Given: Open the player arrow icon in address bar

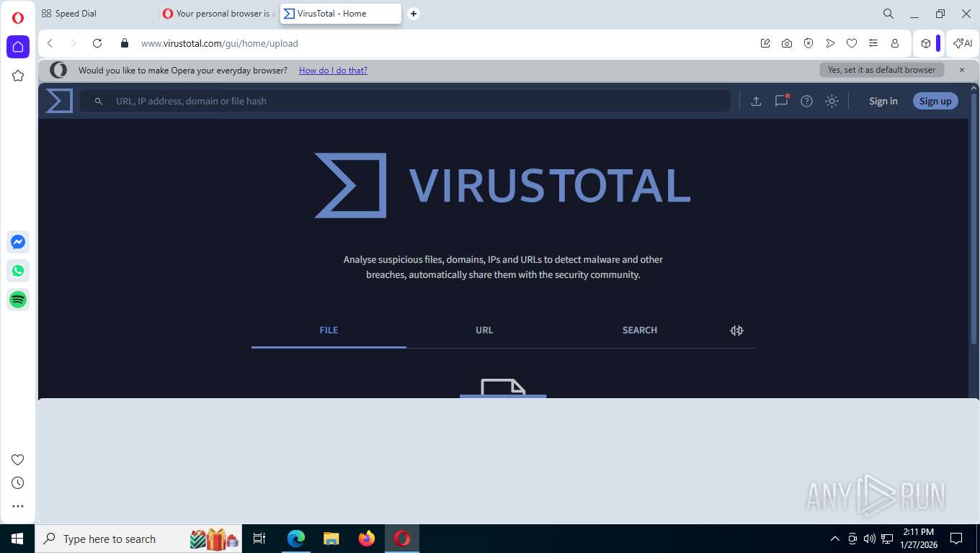Looking at the screenshot, I should coord(830,43).
